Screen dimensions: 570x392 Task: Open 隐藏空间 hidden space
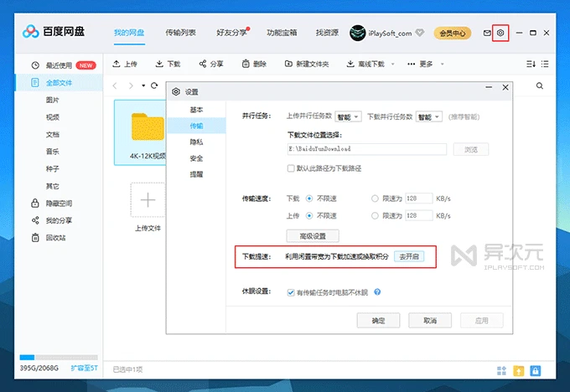(52, 203)
